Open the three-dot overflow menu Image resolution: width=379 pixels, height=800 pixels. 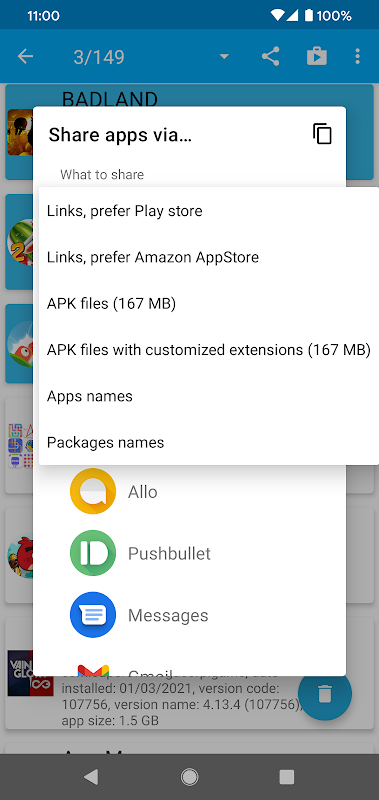click(358, 56)
